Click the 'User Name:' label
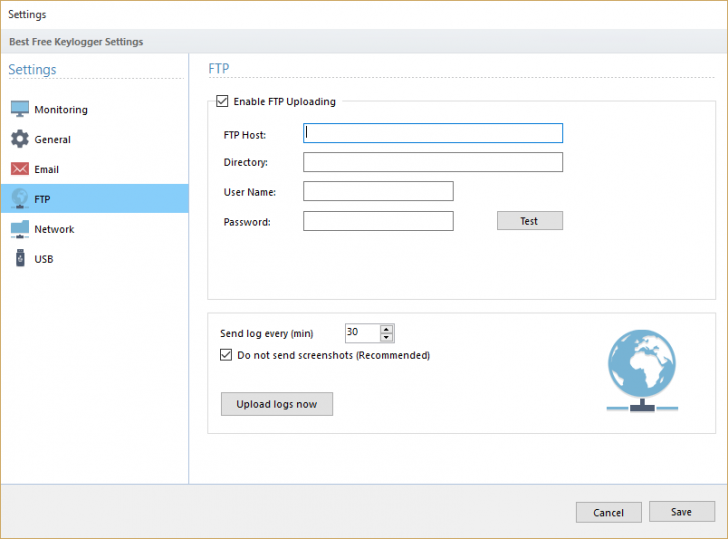The image size is (728, 539). pyautogui.click(x=250, y=192)
